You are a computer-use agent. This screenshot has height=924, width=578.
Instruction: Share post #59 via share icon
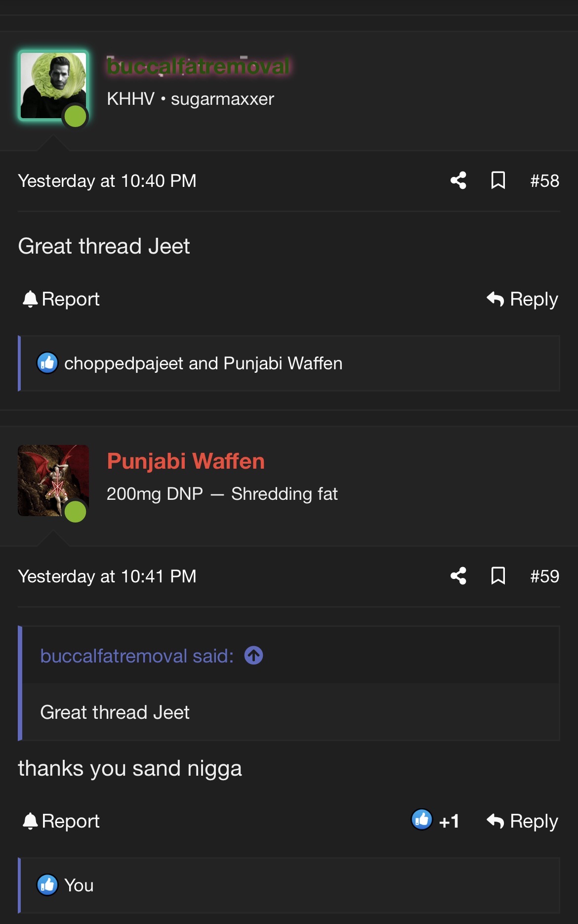[458, 576]
